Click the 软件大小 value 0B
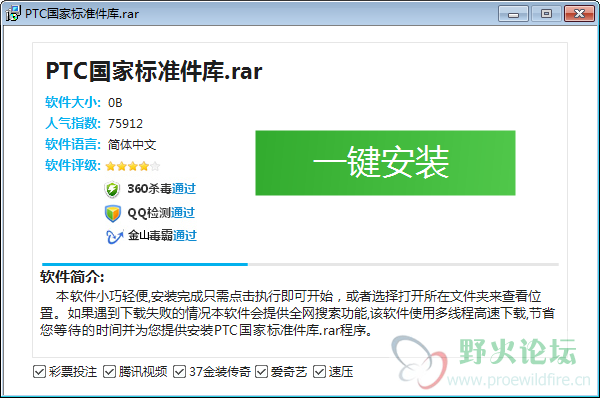 [x=115, y=103]
